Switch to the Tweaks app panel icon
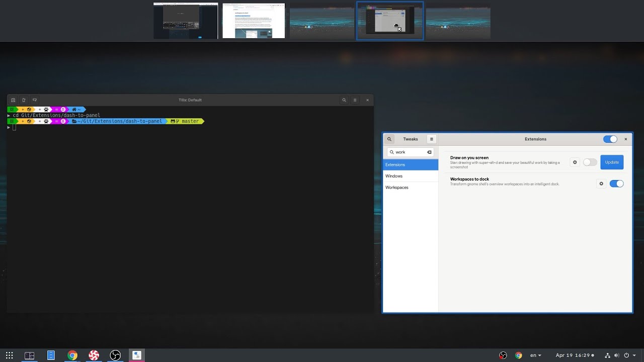The image size is (644, 362). click(x=136, y=355)
